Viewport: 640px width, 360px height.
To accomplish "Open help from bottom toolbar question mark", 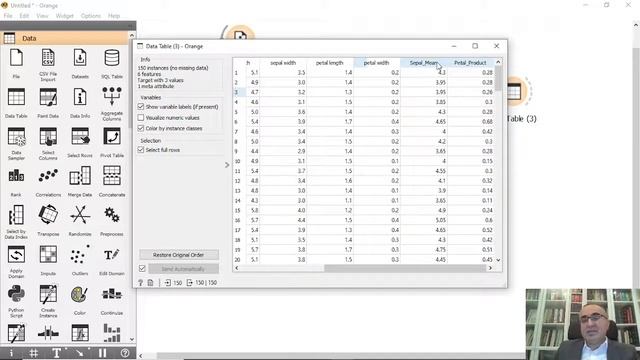I will (x=125, y=353).
